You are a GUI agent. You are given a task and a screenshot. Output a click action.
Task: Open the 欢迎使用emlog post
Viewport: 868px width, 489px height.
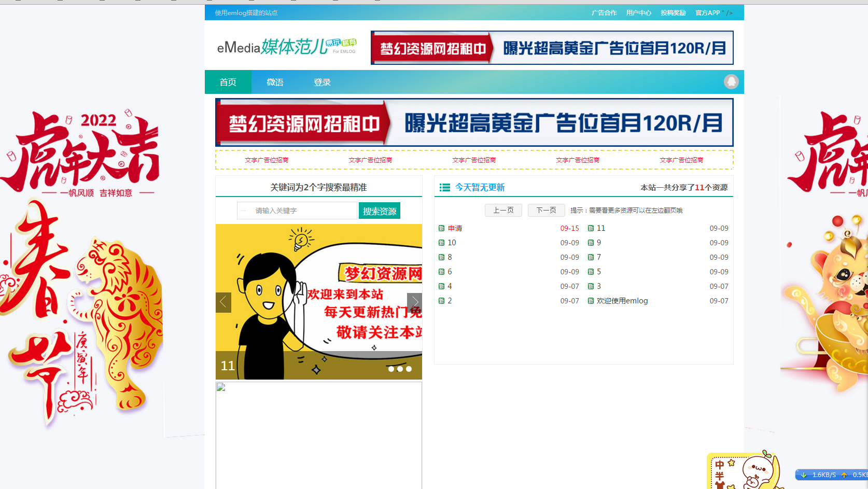coord(622,301)
